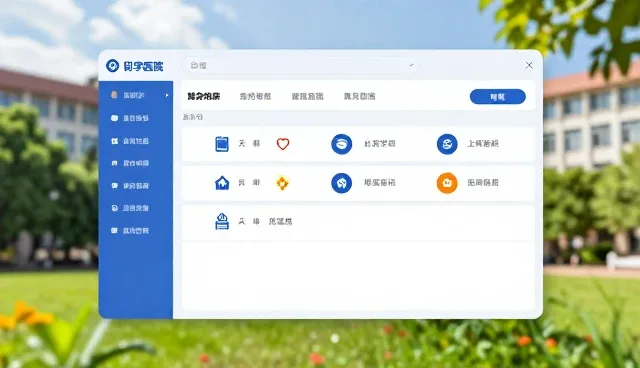Click the blue circle face icon in first row
Screen dimensions: 640x368
(x=447, y=144)
